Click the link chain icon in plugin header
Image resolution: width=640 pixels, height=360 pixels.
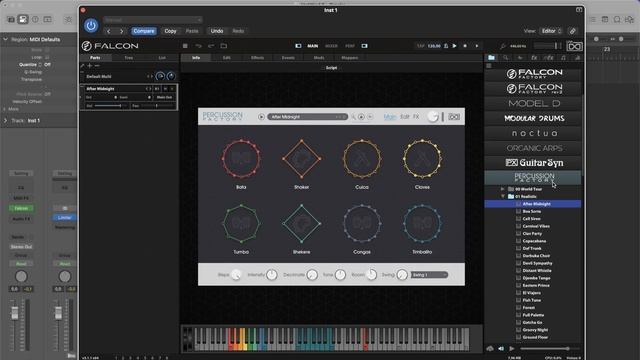click(573, 31)
